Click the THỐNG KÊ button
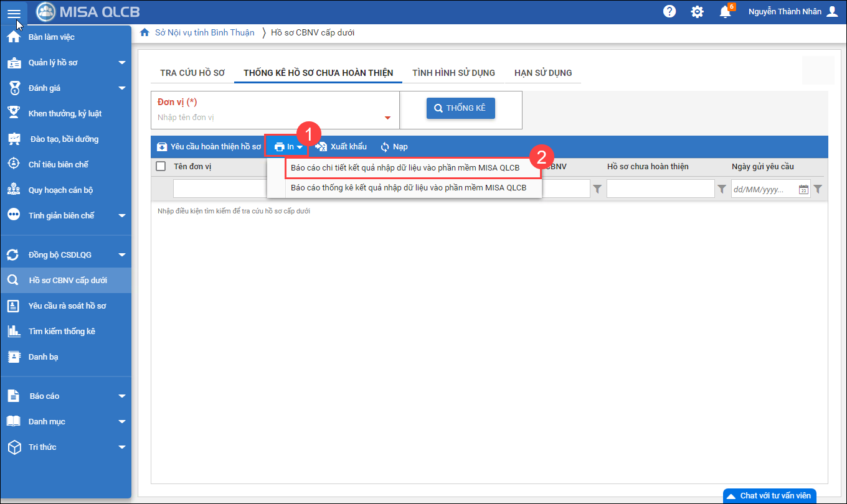 click(460, 108)
